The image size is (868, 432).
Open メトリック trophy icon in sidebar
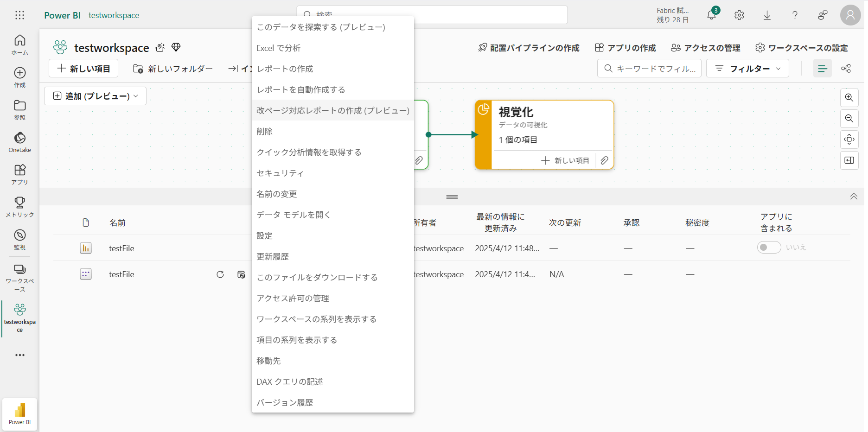click(19, 207)
